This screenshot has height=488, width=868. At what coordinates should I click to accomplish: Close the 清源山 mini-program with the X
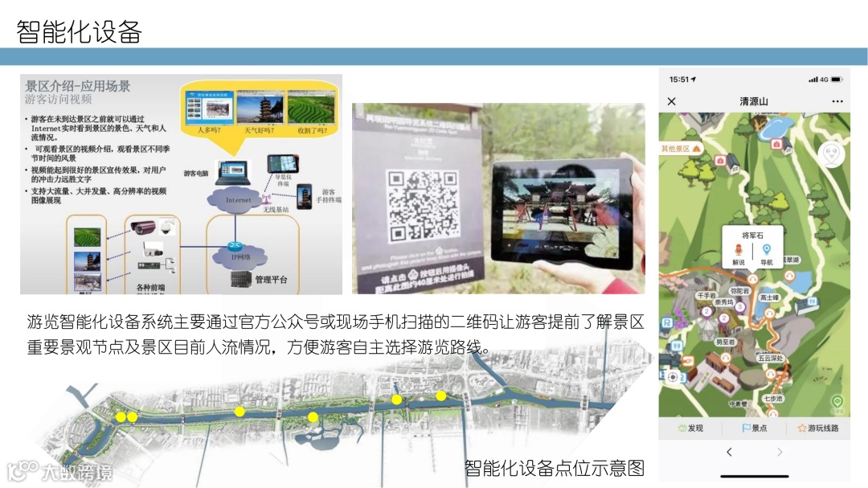[x=671, y=101]
